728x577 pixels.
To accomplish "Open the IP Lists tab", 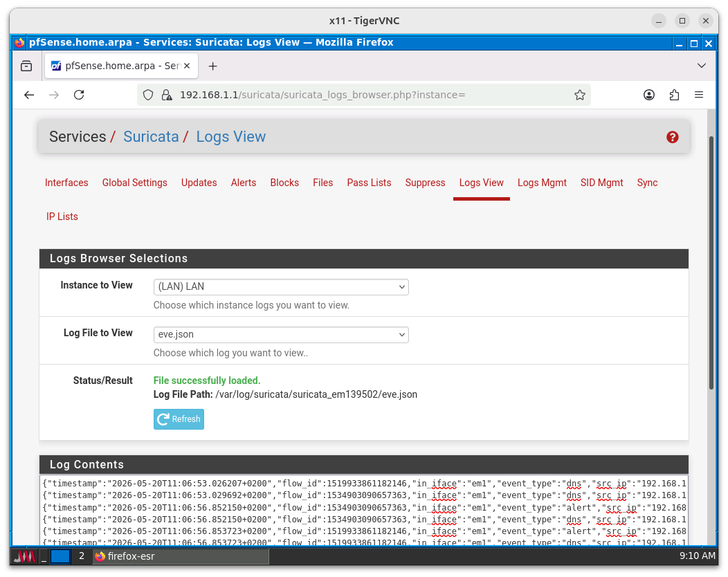I will [62, 217].
